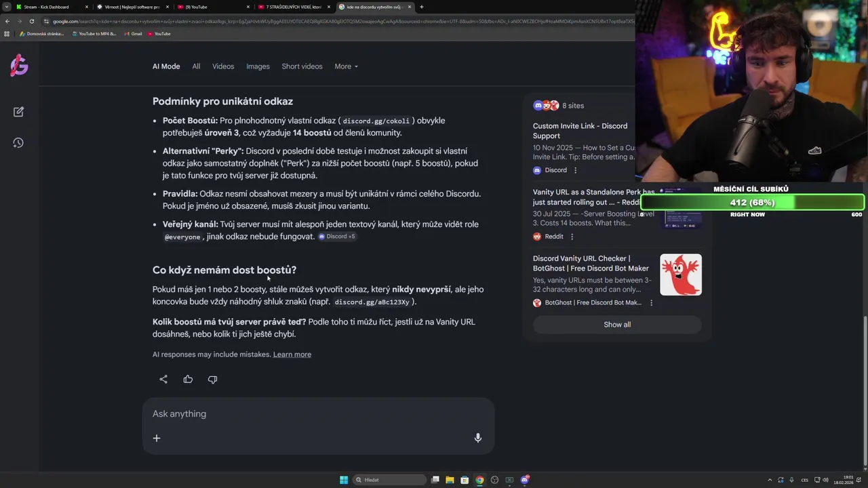Click into the Ask anything input field
Screen dimensions: 868x488
tap(319, 414)
